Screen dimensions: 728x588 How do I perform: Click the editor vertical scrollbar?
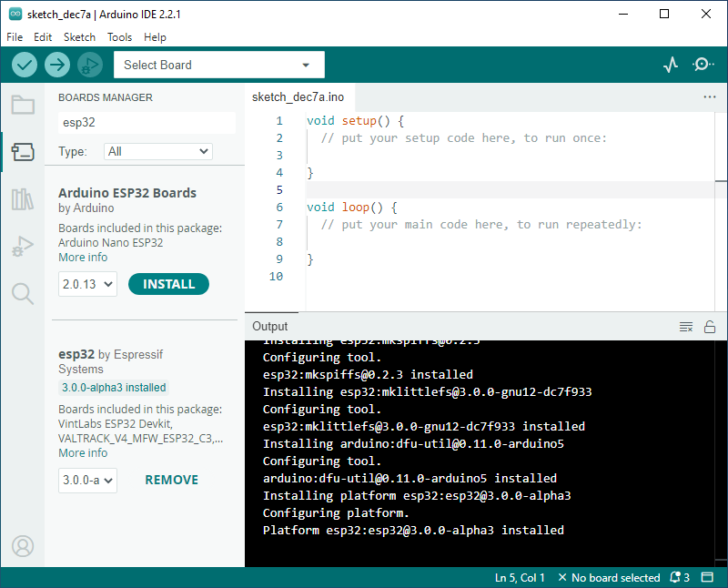(x=721, y=211)
